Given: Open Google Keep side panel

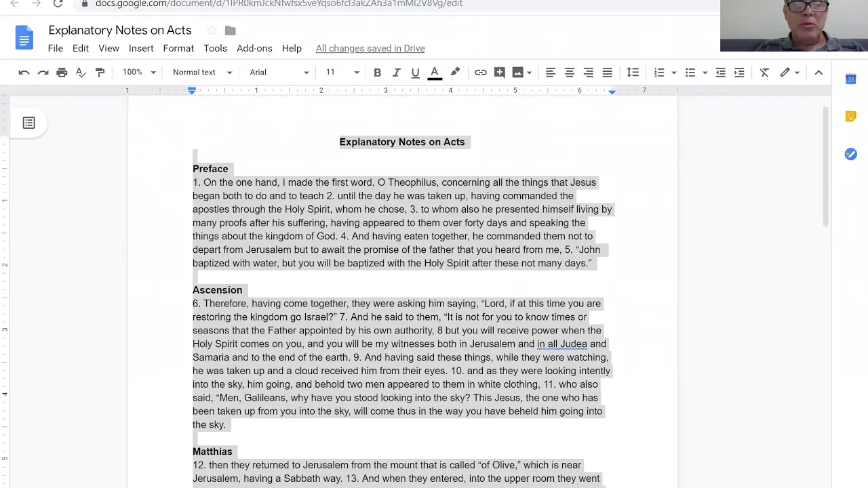Looking at the screenshot, I should [x=850, y=117].
